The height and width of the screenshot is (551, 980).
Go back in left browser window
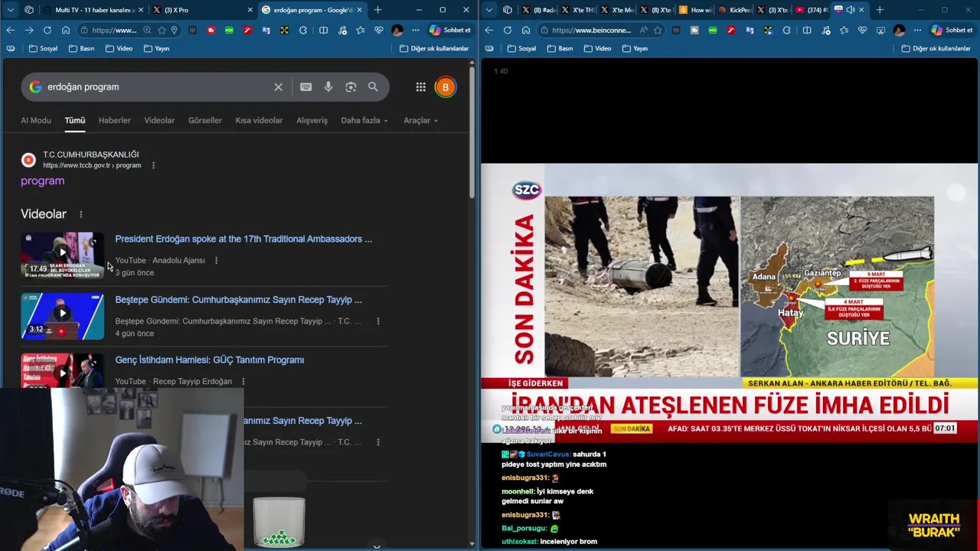(11, 30)
